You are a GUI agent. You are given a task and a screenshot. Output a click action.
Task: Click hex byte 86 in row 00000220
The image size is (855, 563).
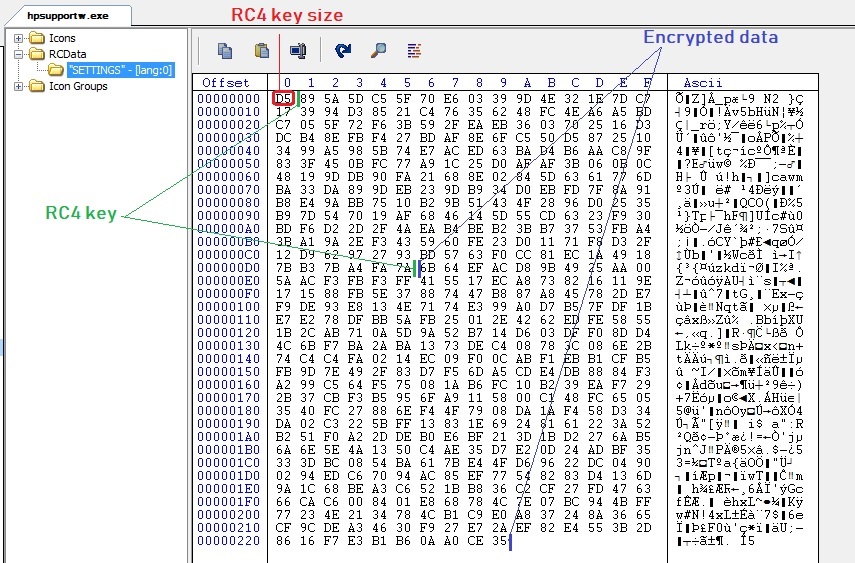coord(284,541)
